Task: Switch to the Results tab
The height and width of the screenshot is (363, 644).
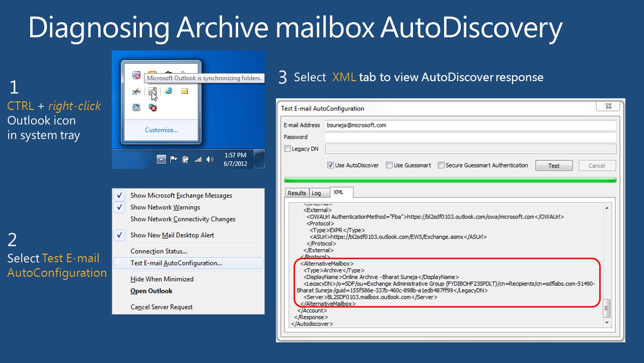Action: [x=297, y=193]
